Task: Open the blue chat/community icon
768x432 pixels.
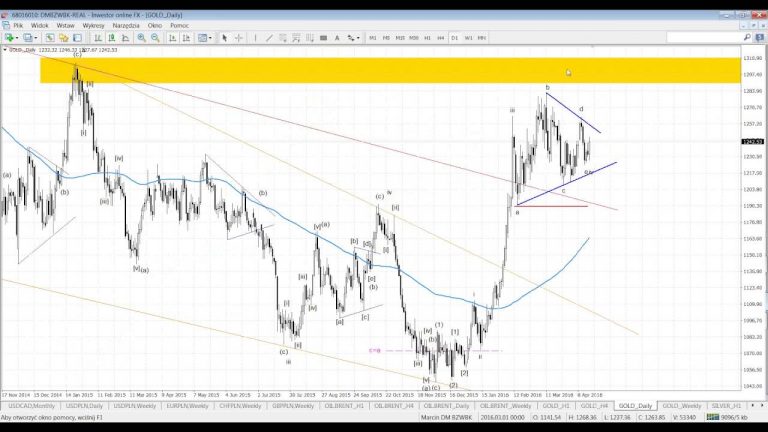Action: click(x=760, y=38)
